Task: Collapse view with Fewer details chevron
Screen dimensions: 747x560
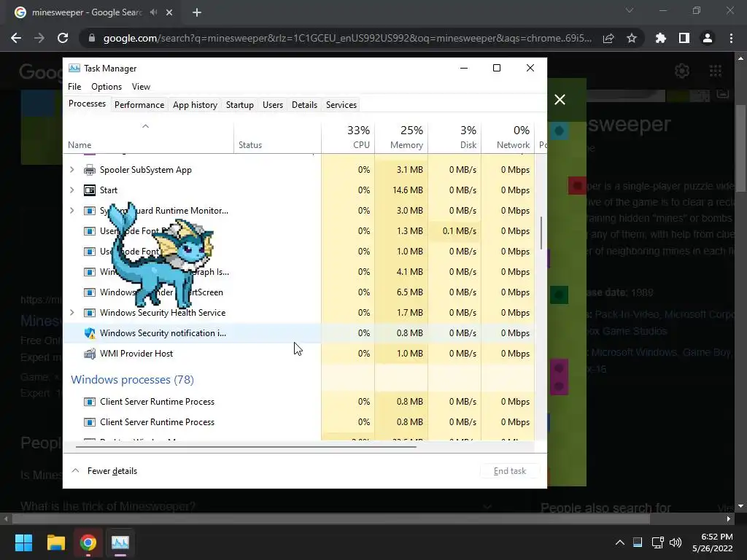Action: [75, 470]
